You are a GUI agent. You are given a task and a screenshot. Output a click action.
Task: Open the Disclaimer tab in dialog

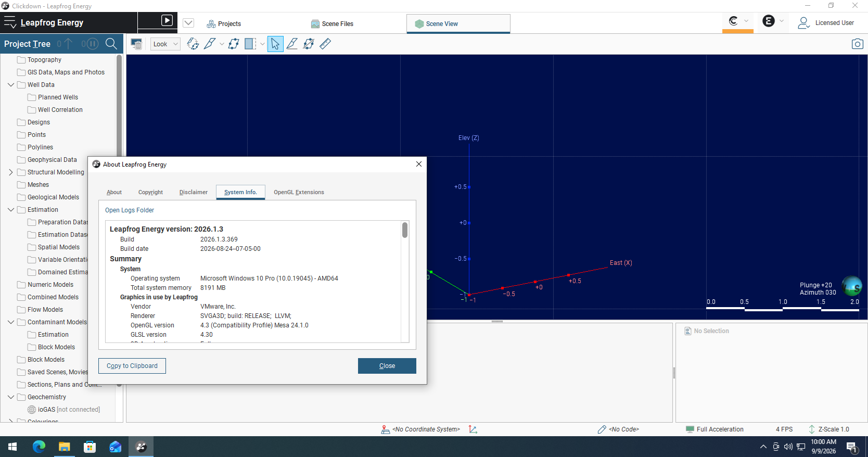(x=193, y=192)
